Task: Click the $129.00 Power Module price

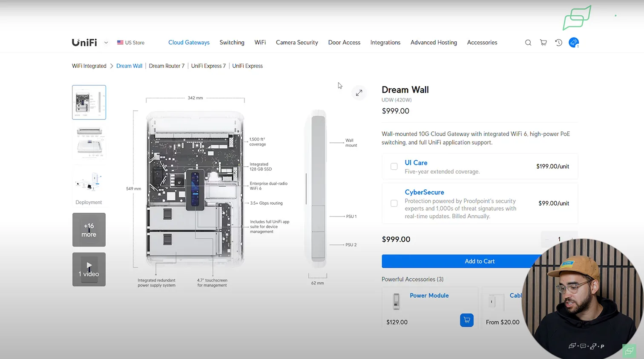Action: click(397, 322)
